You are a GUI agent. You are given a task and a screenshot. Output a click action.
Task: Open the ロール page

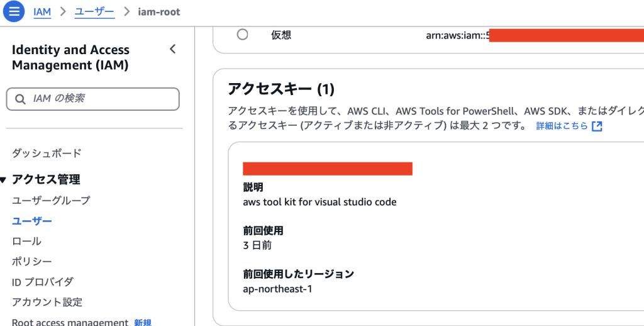[x=26, y=241]
